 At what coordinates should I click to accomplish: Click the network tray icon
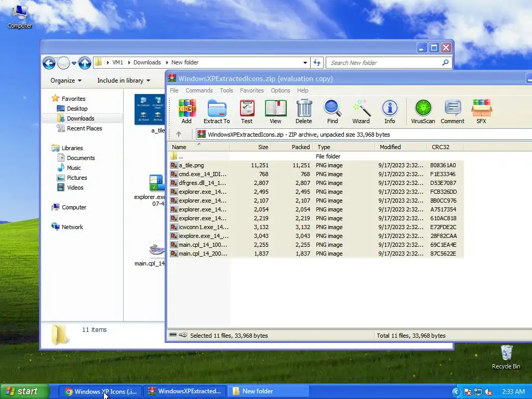point(478,392)
